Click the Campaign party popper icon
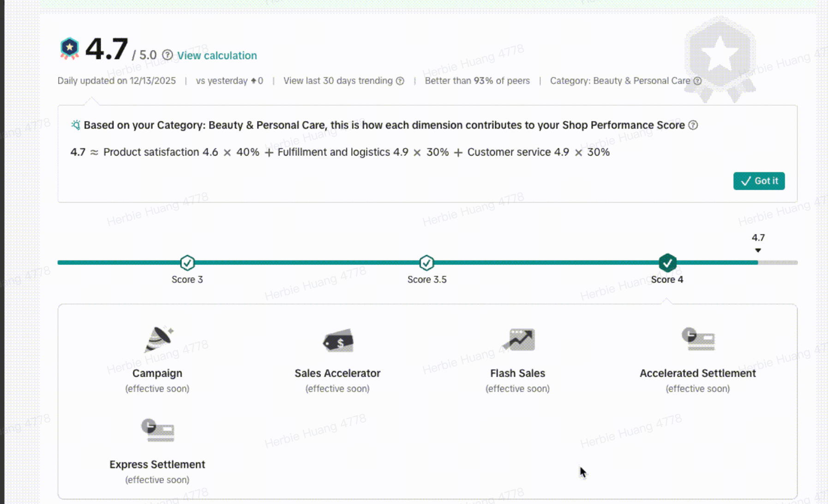This screenshot has width=828, height=504. click(x=158, y=339)
